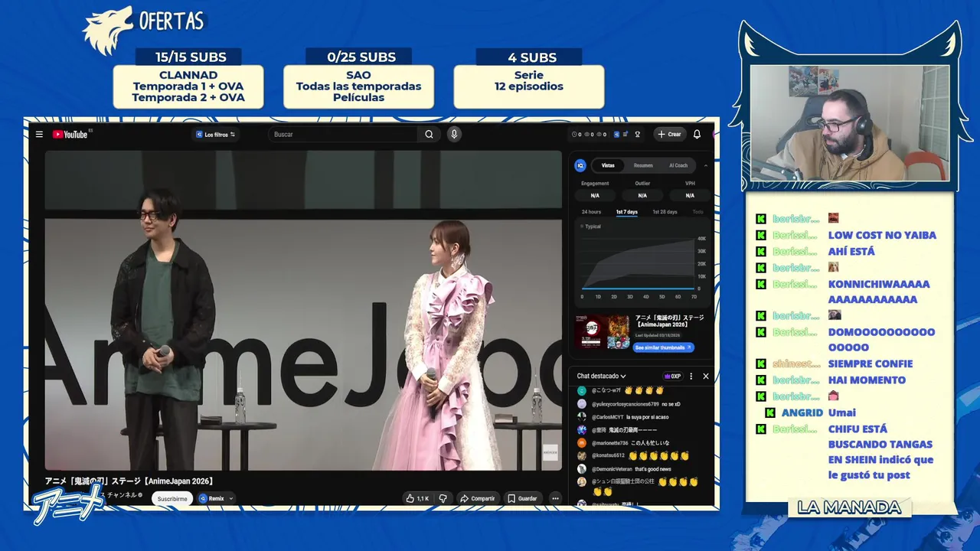
Task: Click the YouTube logo to go home
Action: pyautogui.click(x=70, y=134)
